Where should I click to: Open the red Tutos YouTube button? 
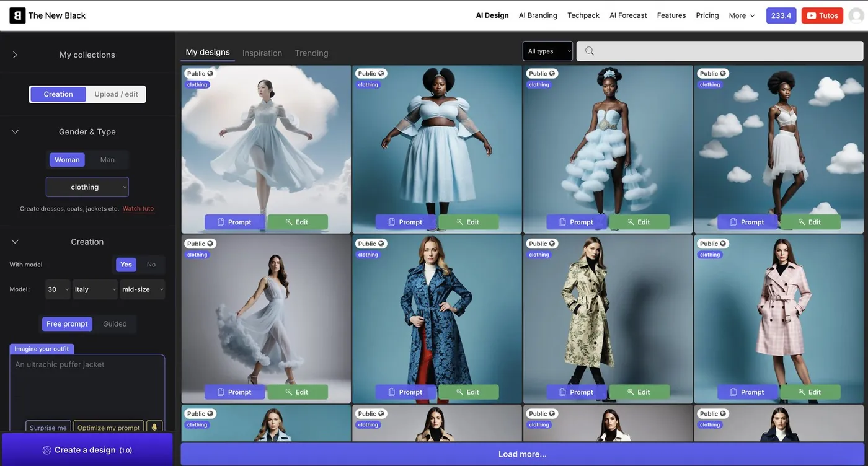click(822, 15)
